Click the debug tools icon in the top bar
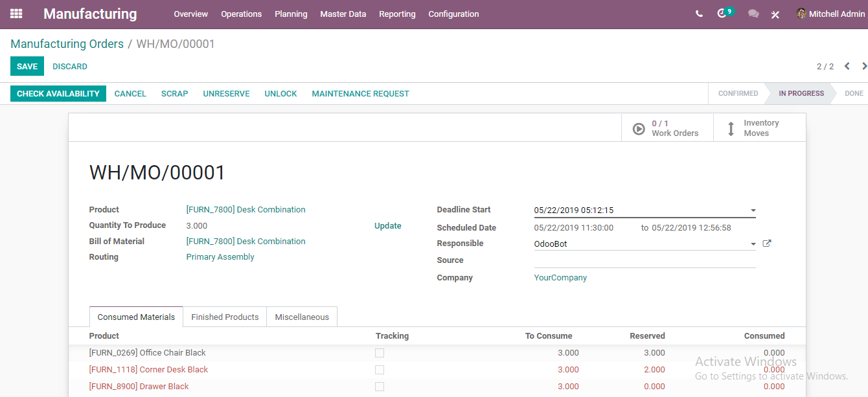Screen dimensions: 868x397 point(775,14)
